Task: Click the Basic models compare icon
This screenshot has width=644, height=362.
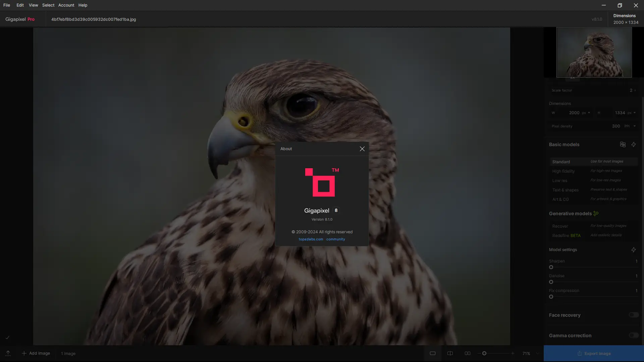Action: point(623,144)
